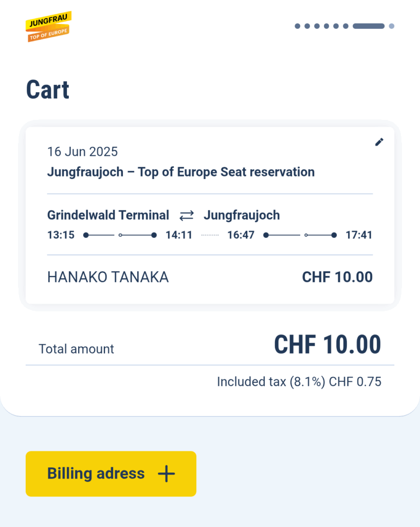This screenshot has height=527, width=420.
Task: Click the pencil edit icon on cart item
Action: tap(379, 142)
